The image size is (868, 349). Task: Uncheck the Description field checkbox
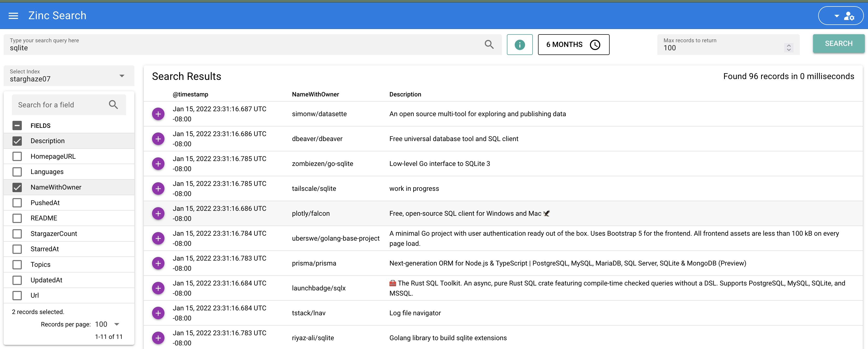(17, 141)
